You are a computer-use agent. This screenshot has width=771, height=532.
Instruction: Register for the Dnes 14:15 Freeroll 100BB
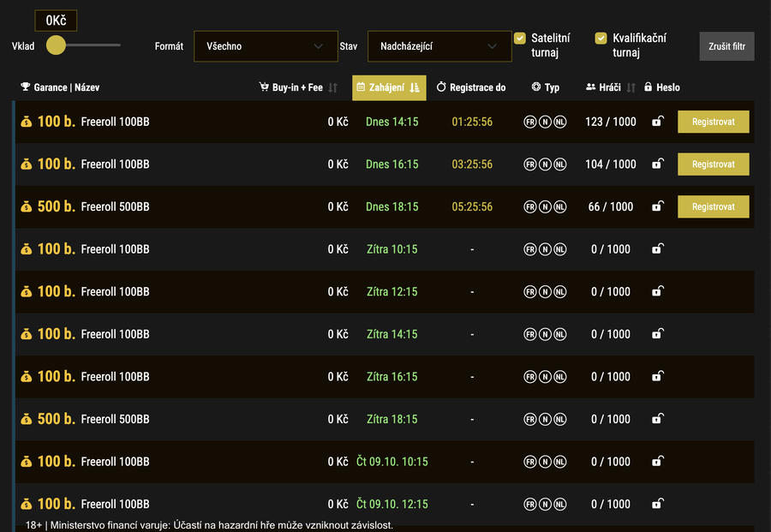713,122
